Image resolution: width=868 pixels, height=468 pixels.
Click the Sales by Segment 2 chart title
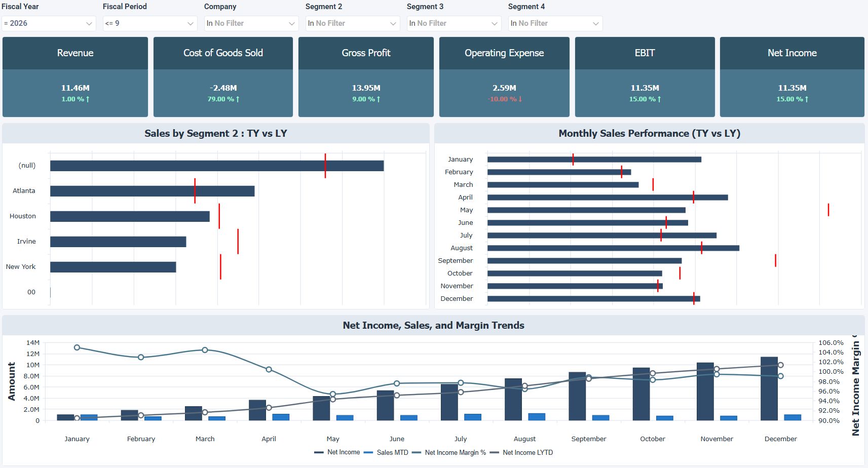tap(216, 133)
